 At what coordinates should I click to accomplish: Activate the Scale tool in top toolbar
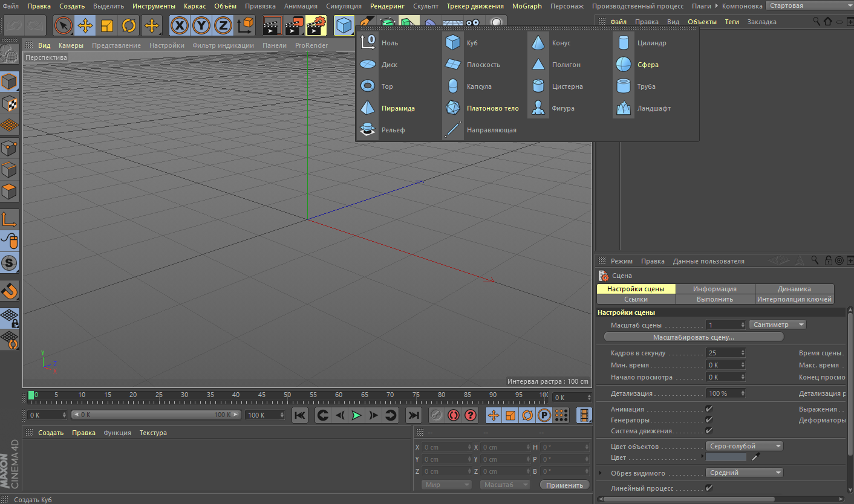click(x=107, y=26)
